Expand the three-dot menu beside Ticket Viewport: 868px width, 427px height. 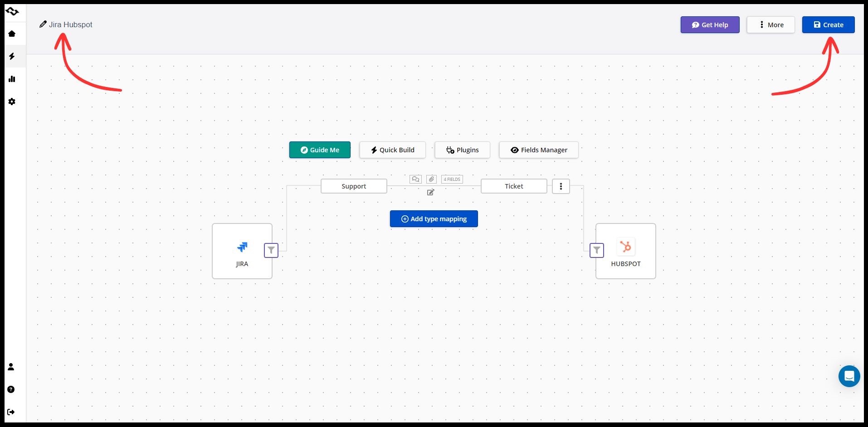pos(561,186)
